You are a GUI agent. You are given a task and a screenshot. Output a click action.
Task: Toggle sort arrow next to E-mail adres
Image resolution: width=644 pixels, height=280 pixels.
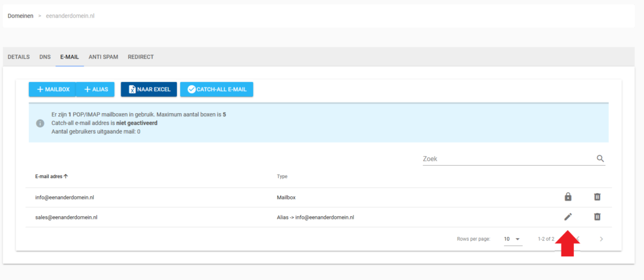point(66,176)
